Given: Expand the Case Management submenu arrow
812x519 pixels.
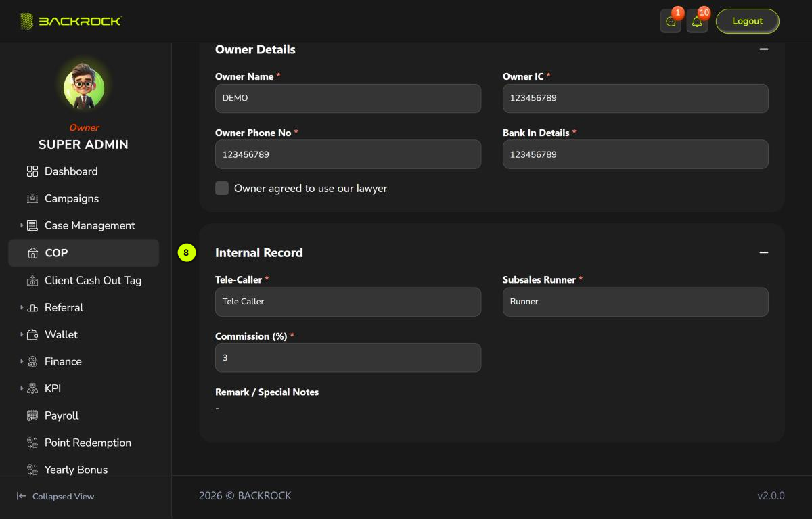Looking at the screenshot, I should click(22, 225).
